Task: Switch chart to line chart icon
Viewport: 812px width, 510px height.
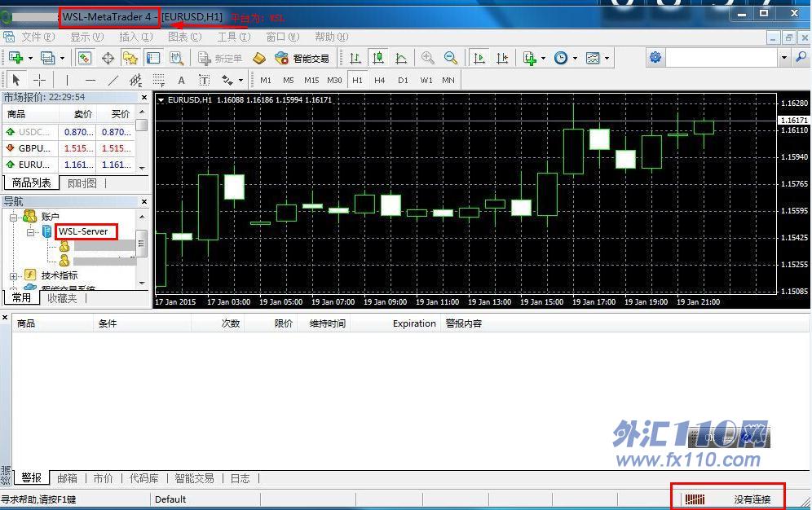Action: pyautogui.click(x=401, y=58)
